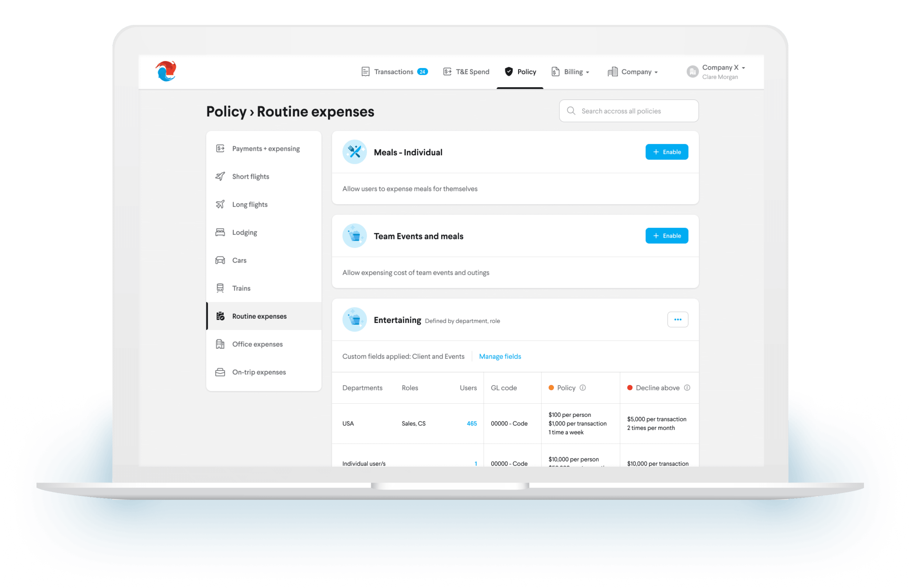Click the USA department cell

[348, 424]
